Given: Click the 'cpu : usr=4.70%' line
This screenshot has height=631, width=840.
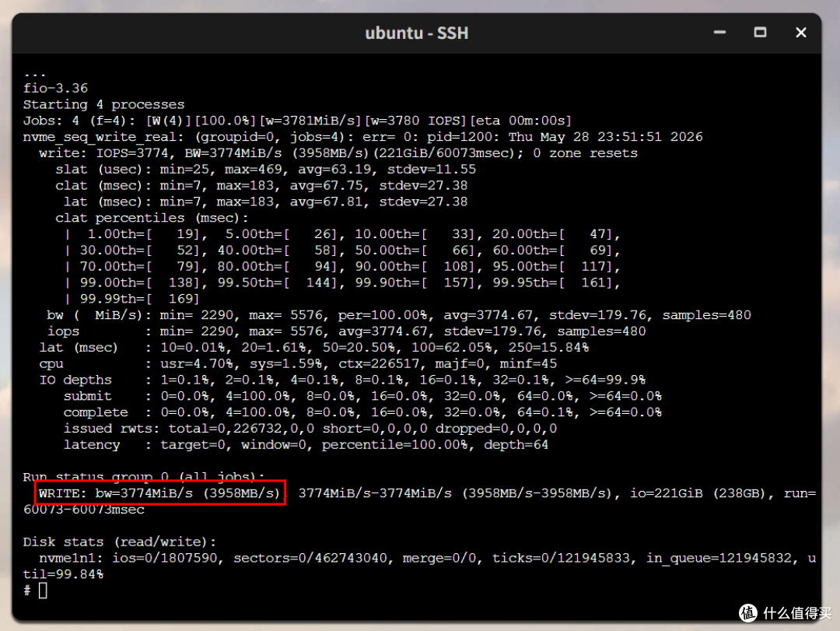Looking at the screenshot, I should click(298, 363).
